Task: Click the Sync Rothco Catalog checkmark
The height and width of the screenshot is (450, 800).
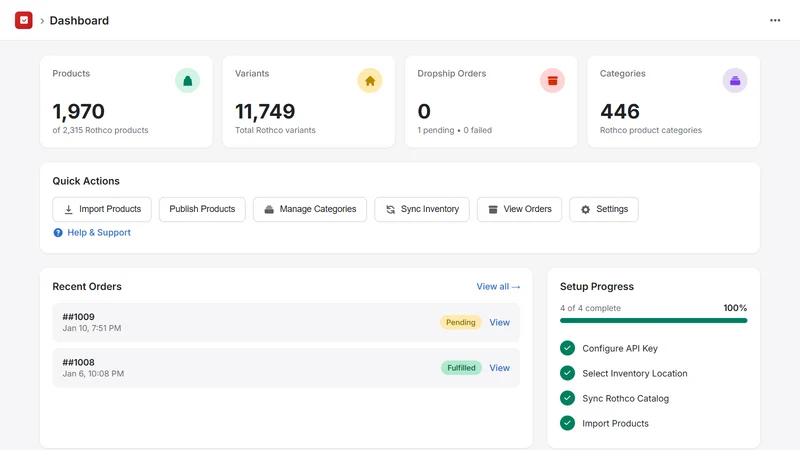Action: pos(567,398)
